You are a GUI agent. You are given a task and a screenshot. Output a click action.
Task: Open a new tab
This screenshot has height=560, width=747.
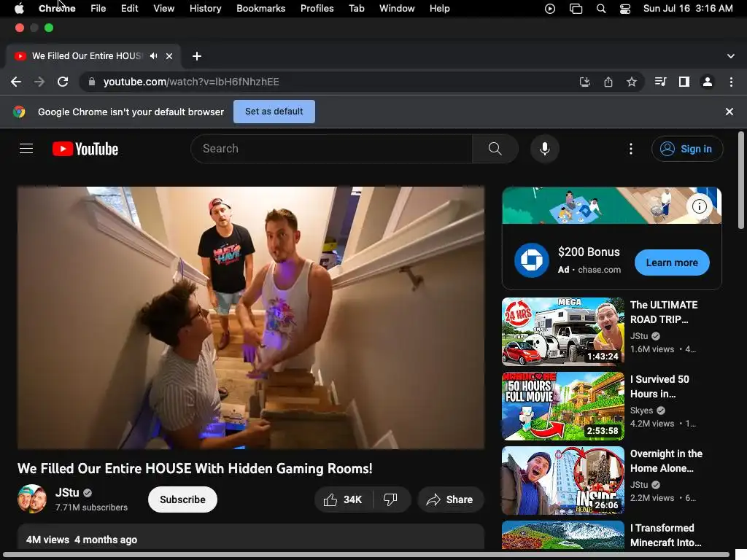(197, 56)
